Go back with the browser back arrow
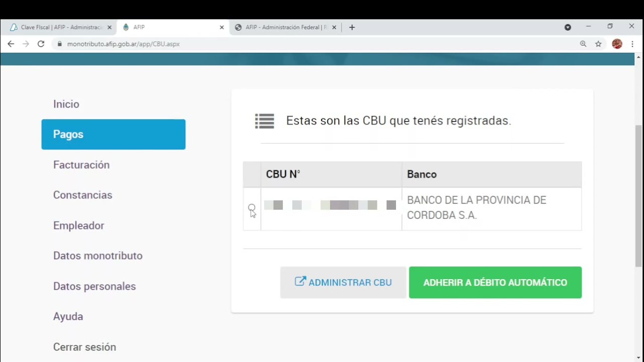The height and width of the screenshot is (362, 644). (x=11, y=44)
